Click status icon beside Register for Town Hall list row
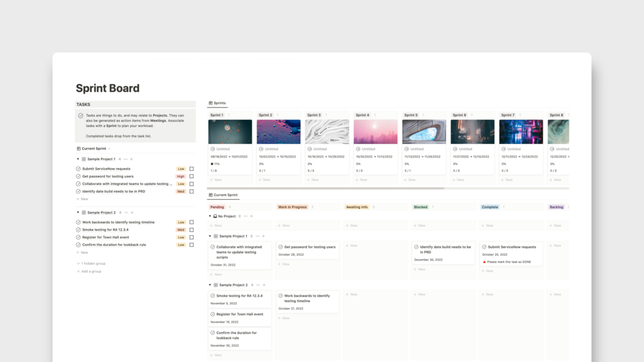The image size is (644, 362). (x=78, y=237)
